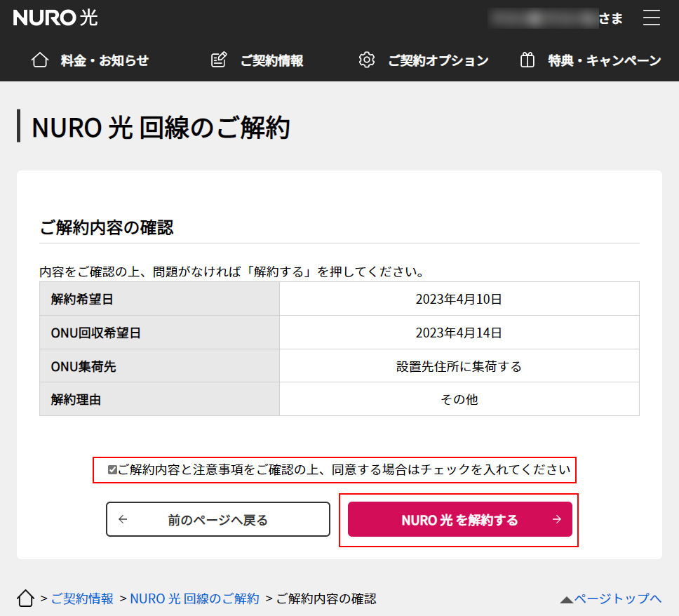The image size is (679, 616).
Task: Follow the NURO 光 回線のご解約 breadcrumb link
Action: pos(194,598)
